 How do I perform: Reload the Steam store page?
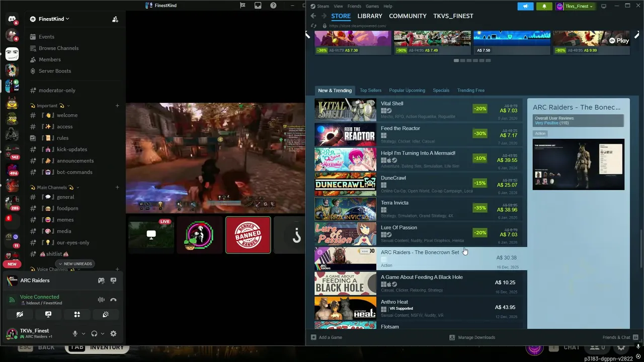(313, 26)
